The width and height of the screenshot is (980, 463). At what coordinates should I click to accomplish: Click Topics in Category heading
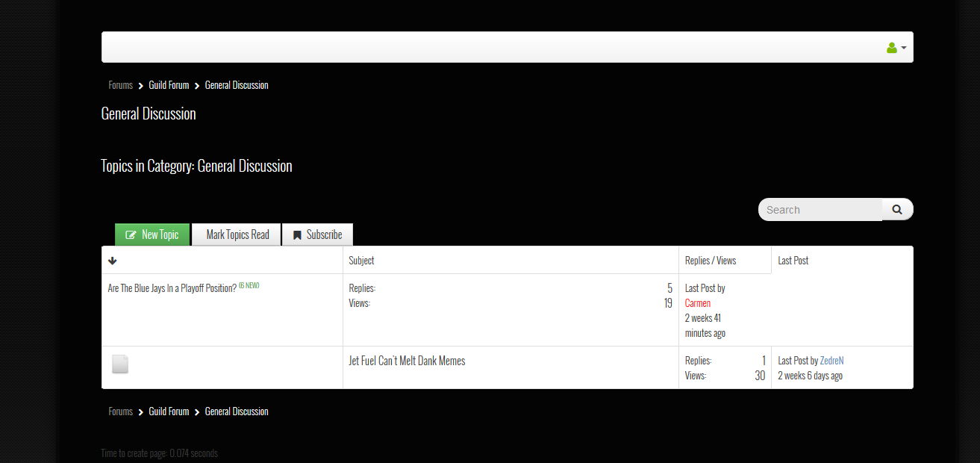coord(196,166)
